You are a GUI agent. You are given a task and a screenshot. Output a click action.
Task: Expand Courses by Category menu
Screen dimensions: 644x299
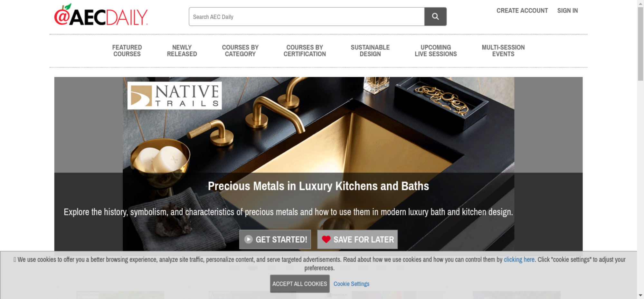(240, 51)
